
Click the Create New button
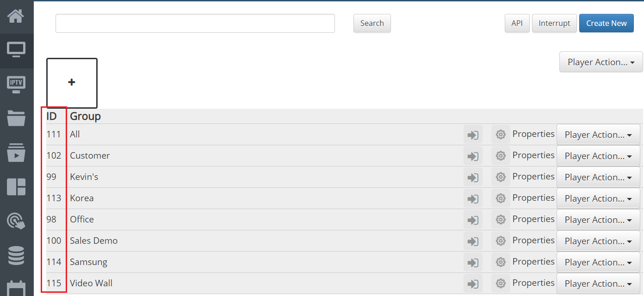click(x=607, y=23)
